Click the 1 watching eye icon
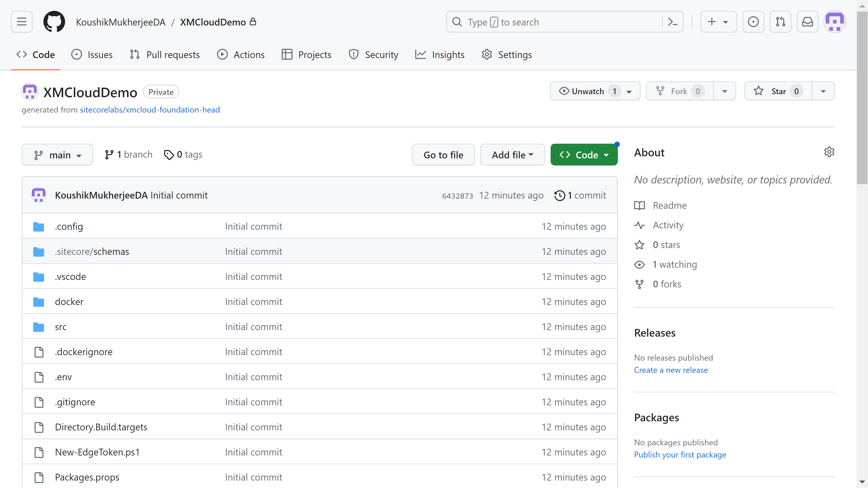This screenshot has height=488, width=868. pos(639,265)
